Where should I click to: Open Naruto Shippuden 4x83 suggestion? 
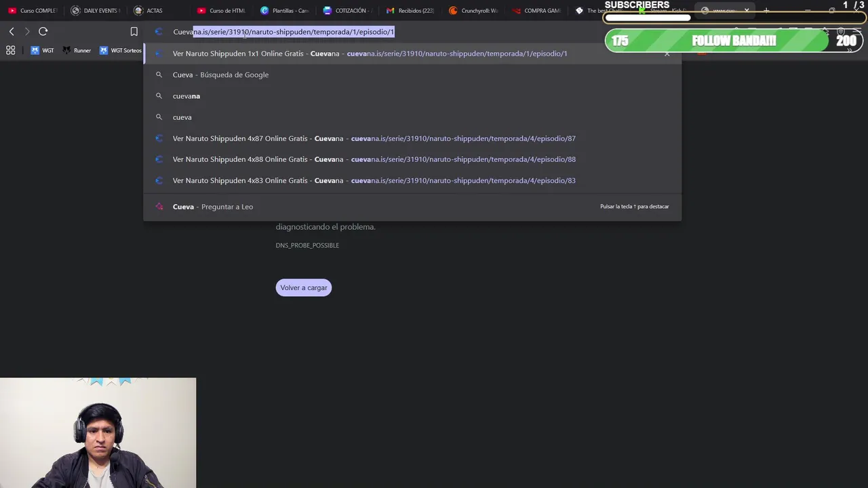click(x=412, y=180)
